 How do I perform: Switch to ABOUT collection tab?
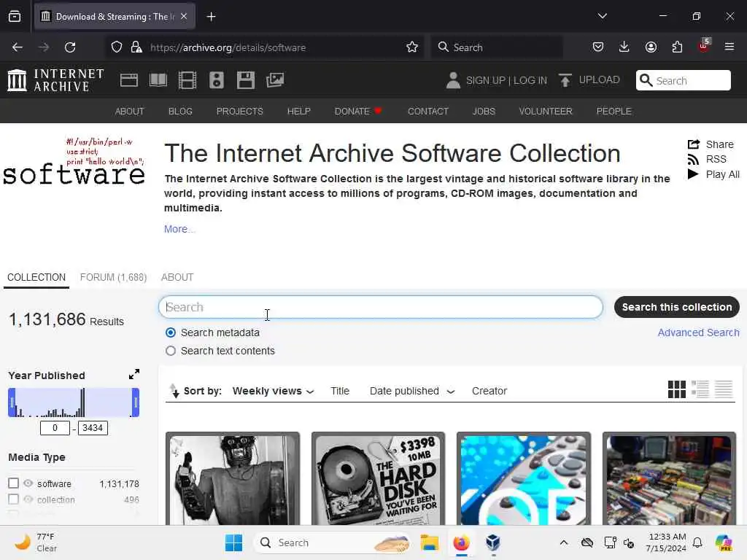point(177,278)
